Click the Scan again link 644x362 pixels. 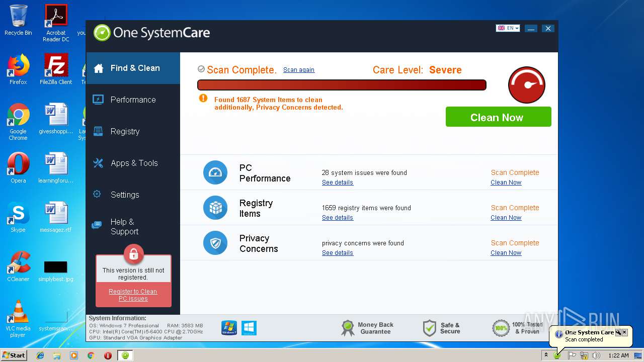coord(299,70)
